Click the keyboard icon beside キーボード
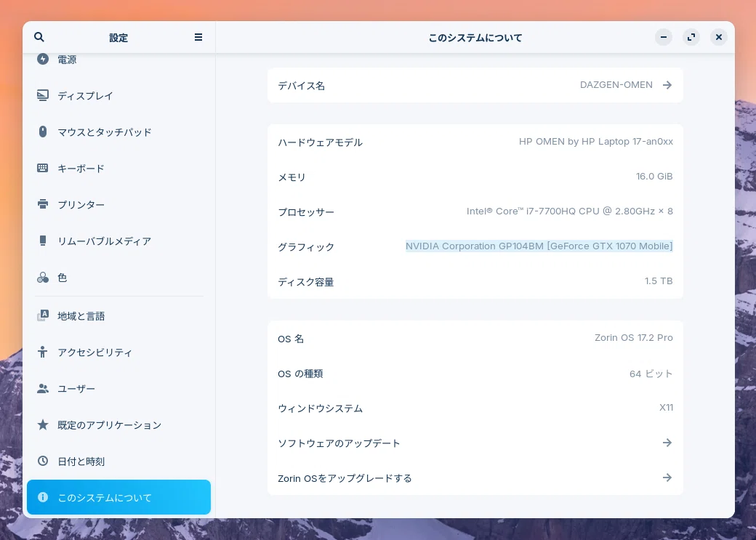The image size is (756, 540). (43, 168)
